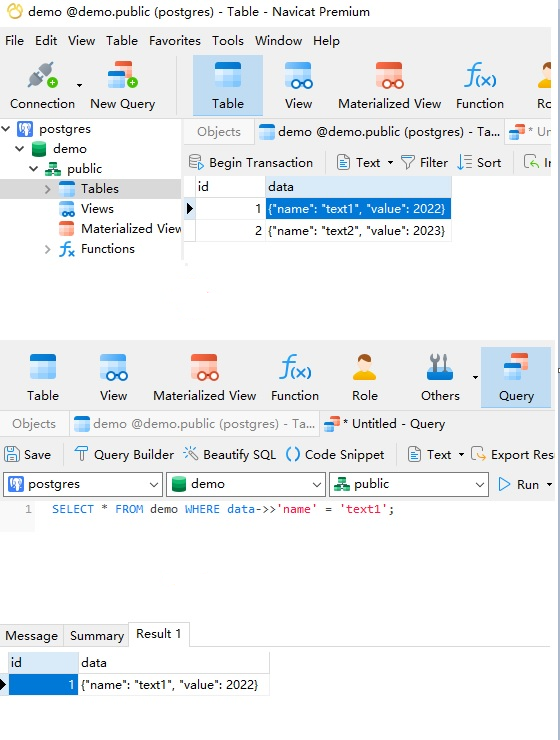560x740 pixels.
Task: Open the Favorites menu
Action: (x=175, y=41)
